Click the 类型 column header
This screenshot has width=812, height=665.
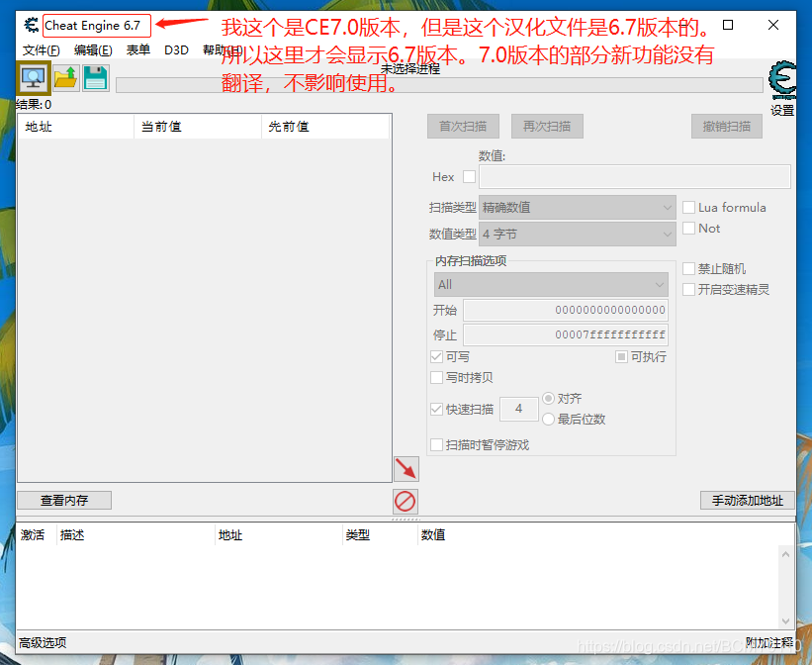(380, 535)
